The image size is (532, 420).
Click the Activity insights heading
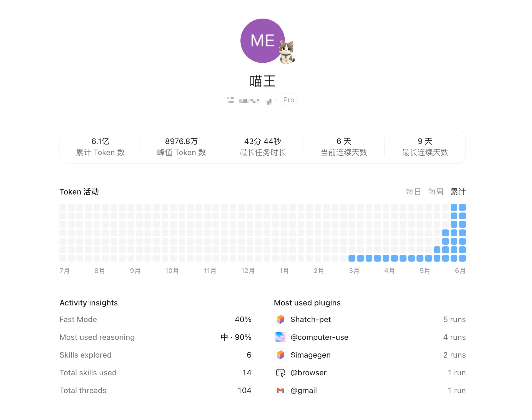click(x=89, y=303)
